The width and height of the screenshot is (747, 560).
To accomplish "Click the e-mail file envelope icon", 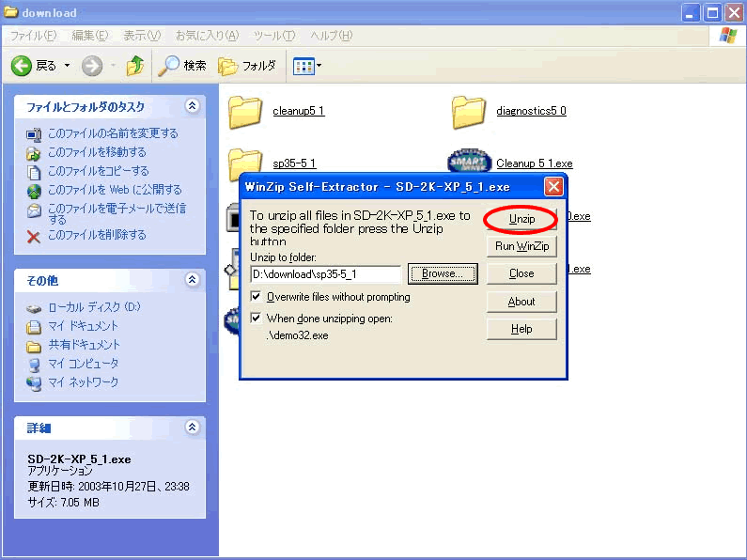I will click(34, 210).
